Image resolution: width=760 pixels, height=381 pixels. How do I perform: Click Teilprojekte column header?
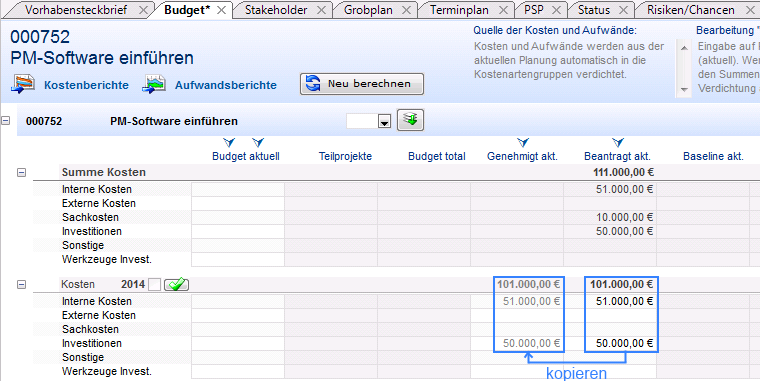point(345,157)
